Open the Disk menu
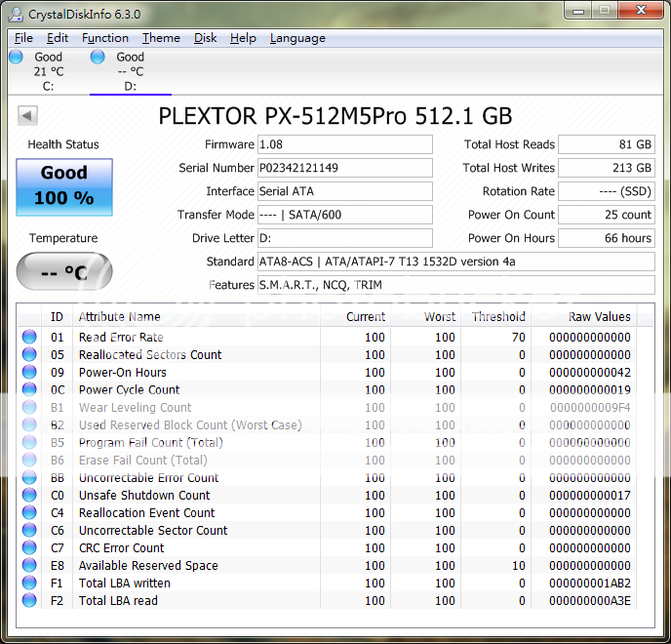The height and width of the screenshot is (644, 671). pos(205,38)
